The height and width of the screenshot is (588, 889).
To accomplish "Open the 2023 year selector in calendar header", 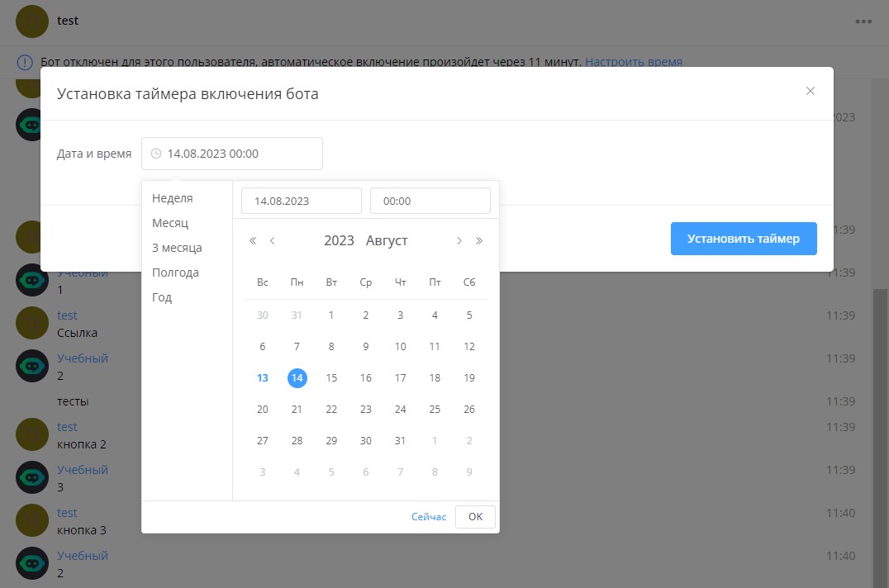I will 339,241.
